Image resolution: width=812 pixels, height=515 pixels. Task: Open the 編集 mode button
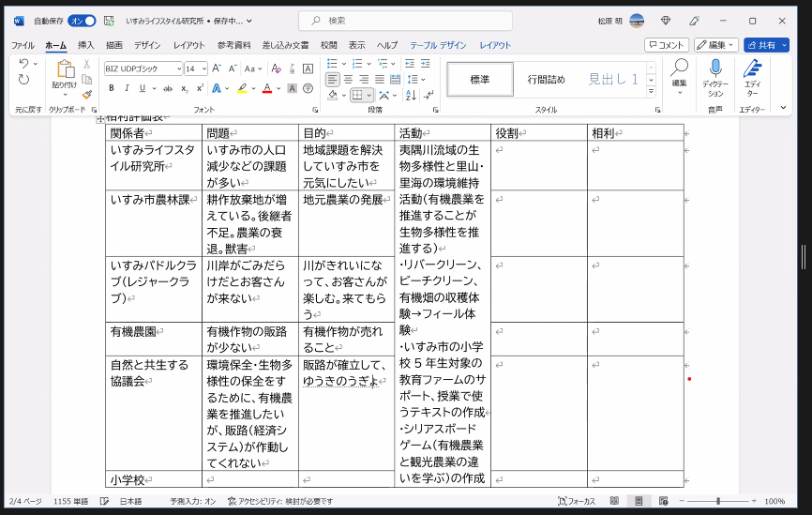716,45
